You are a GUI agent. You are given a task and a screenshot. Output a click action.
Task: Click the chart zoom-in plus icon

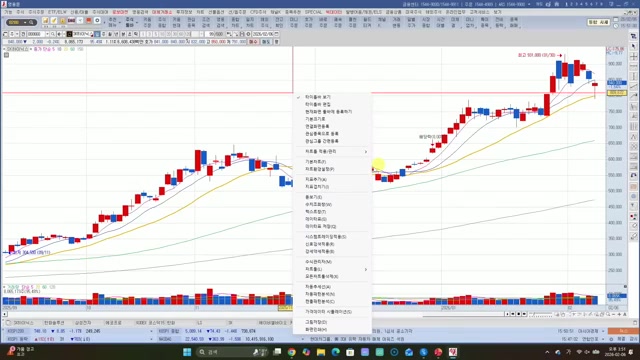pyautogui.click(x=619, y=314)
